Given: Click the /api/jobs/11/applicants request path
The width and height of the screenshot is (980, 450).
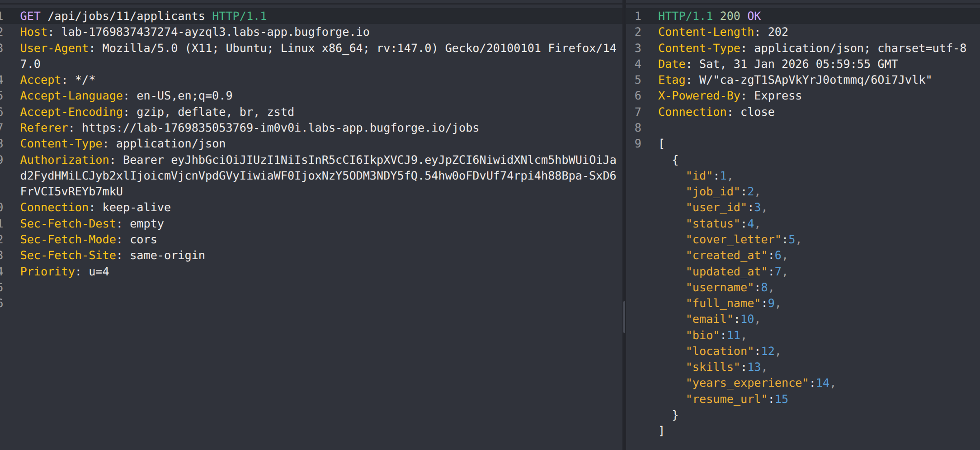Looking at the screenshot, I should (126, 16).
